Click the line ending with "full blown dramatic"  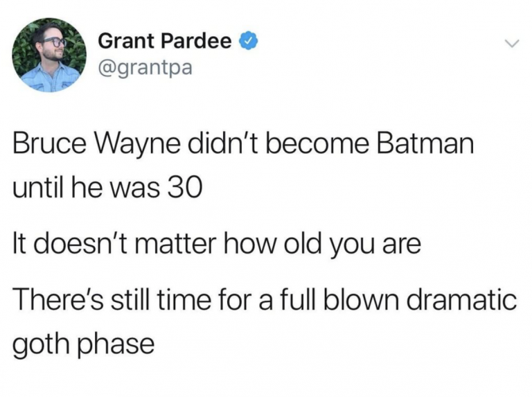(x=265, y=299)
